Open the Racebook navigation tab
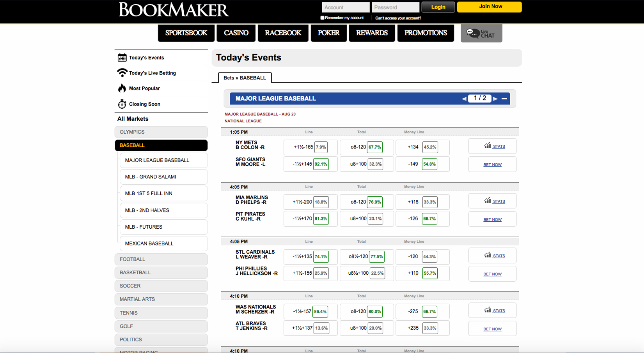This screenshot has height=353, width=644. coord(283,33)
